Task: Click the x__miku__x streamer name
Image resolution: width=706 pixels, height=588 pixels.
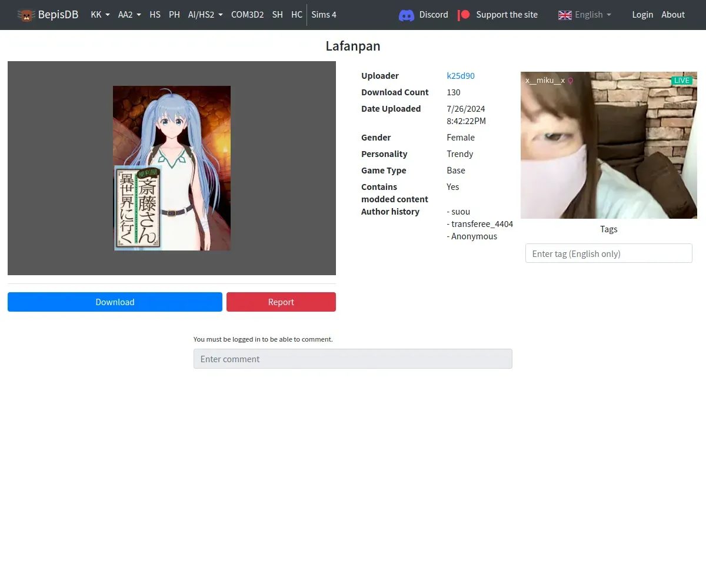Action: coord(545,81)
